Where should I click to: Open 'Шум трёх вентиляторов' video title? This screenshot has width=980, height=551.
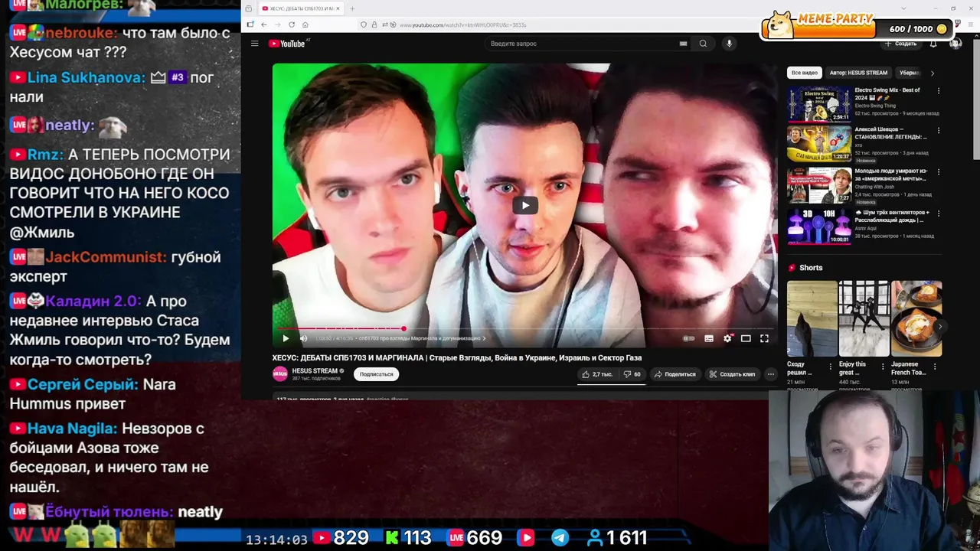(x=893, y=217)
